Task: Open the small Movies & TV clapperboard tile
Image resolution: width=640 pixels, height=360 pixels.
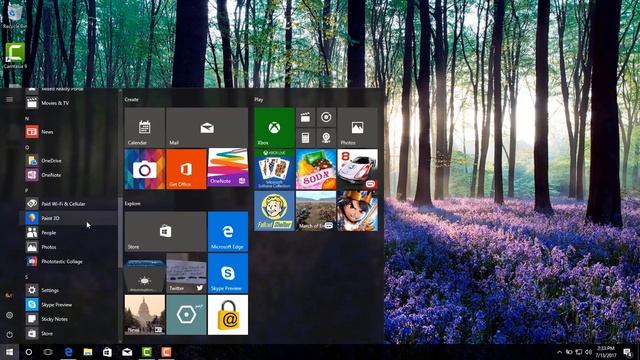Action: (305, 118)
